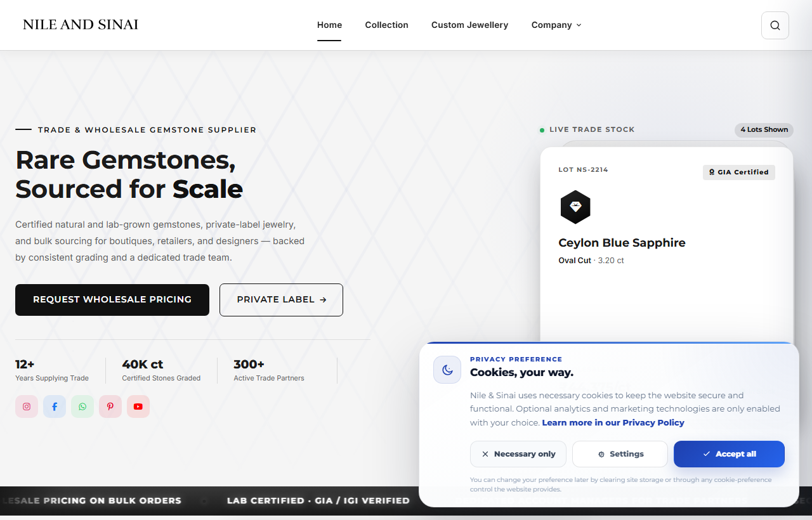Go to the Home menu item
The height and width of the screenshot is (520, 812).
(329, 25)
